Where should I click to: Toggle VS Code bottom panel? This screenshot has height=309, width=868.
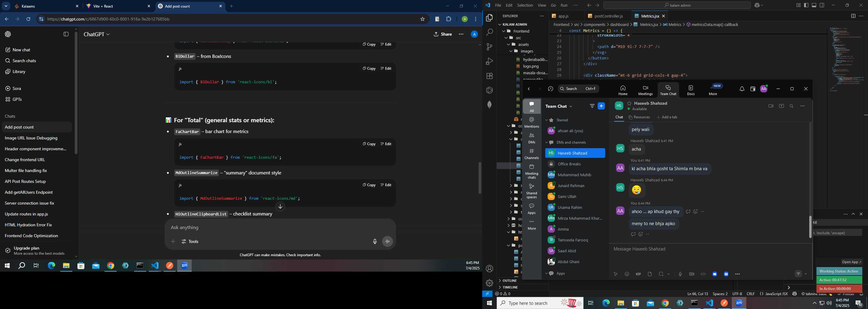[x=814, y=5]
